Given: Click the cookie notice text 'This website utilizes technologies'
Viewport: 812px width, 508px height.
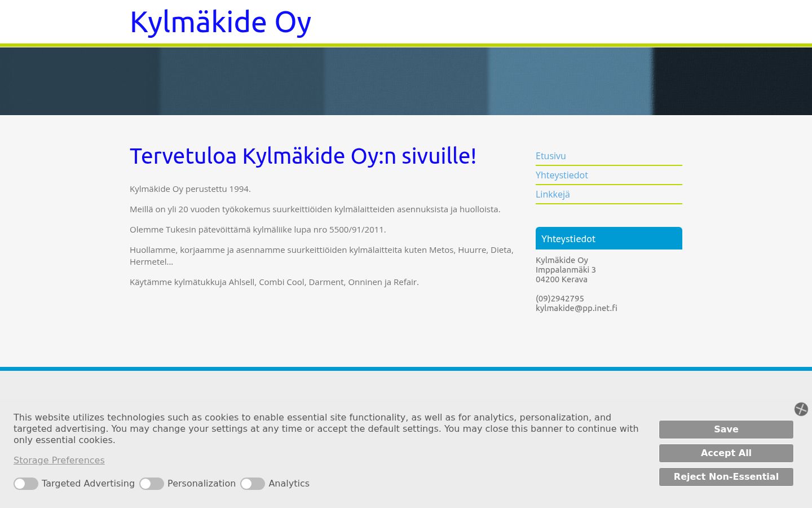Looking at the screenshot, I should pyautogui.click(x=326, y=429).
